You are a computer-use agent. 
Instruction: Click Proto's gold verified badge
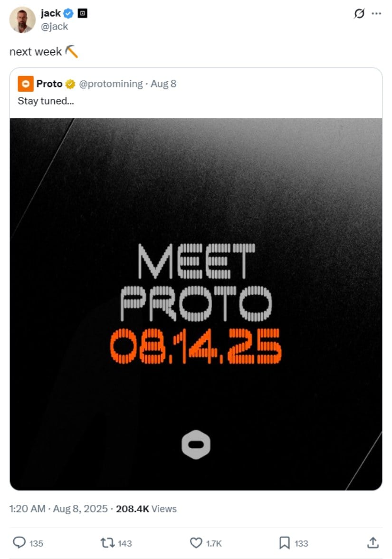70,84
